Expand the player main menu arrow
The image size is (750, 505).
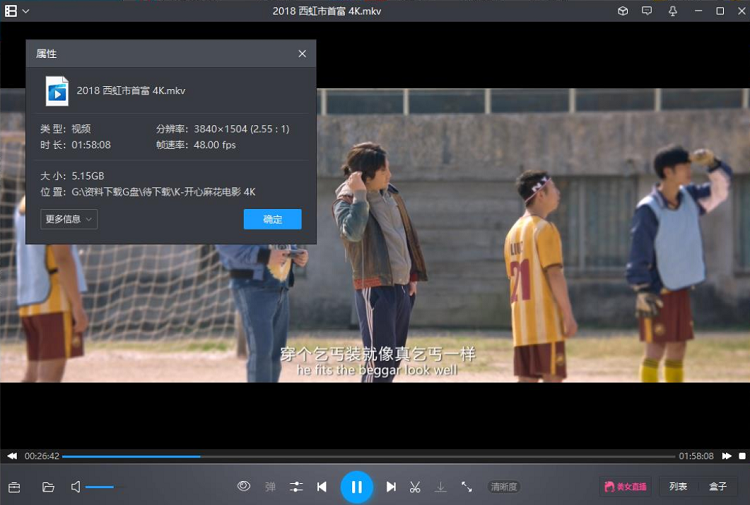pyautogui.click(x=26, y=11)
